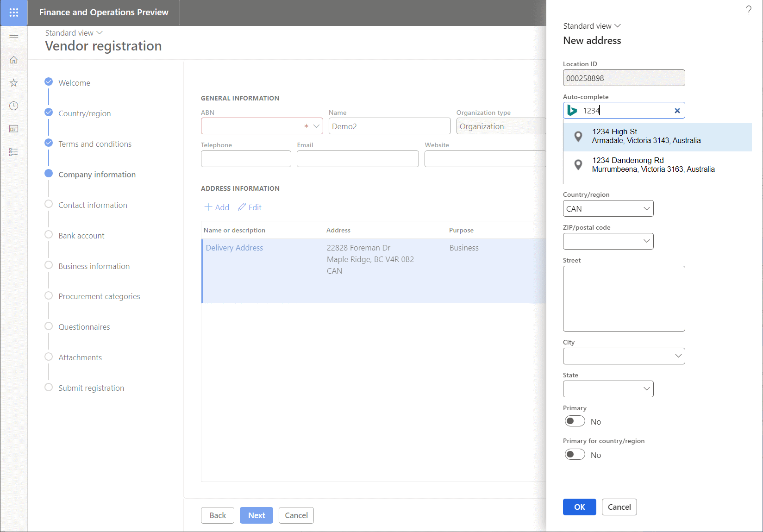
Task: Select Bank account wizard step
Action: point(81,236)
